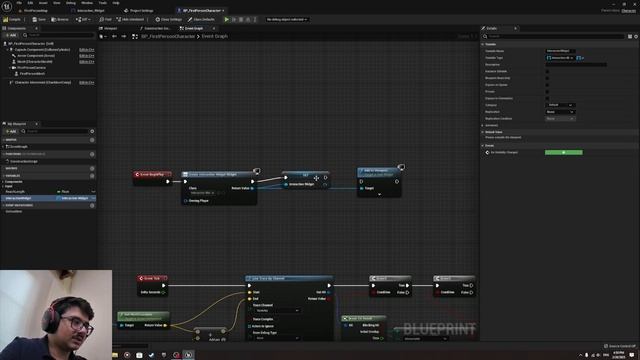Add a new function with Functions plus icon
Image resolution: width=640 pixels, height=360 pixels.
coord(92,154)
